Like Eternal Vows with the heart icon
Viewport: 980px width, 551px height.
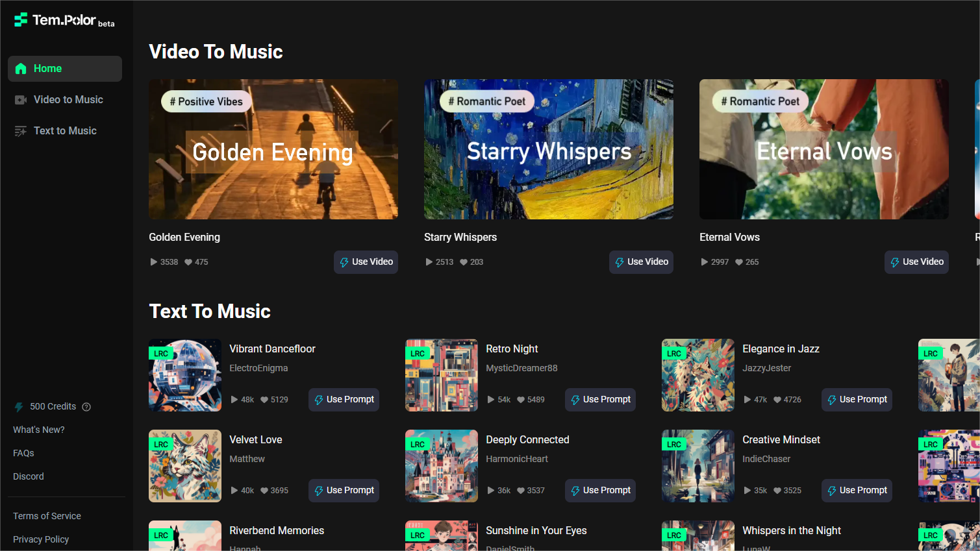point(739,262)
